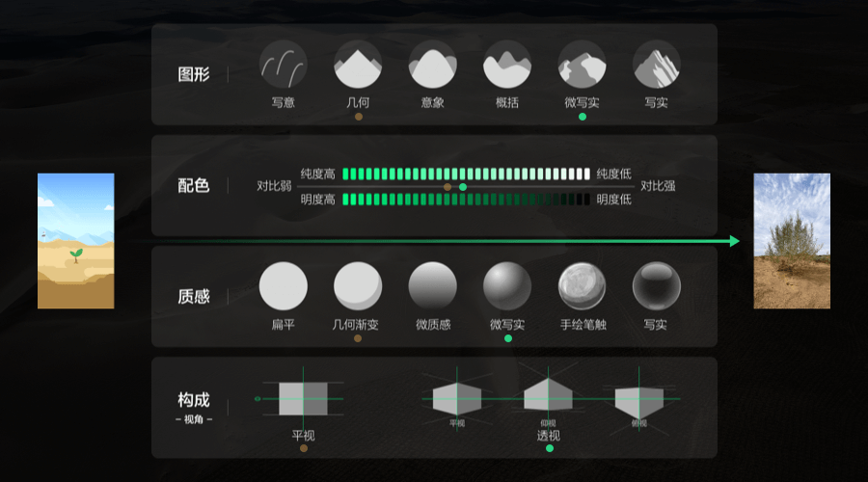Click the 纯度 saturation gradient bar
Image resolution: width=868 pixels, height=482 pixels.
[466, 174]
